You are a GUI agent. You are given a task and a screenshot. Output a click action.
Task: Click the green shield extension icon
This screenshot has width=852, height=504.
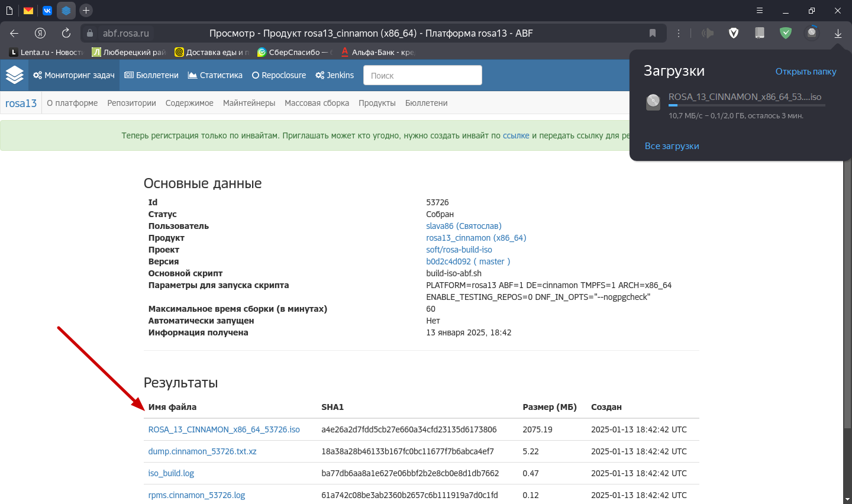pyautogui.click(x=786, y=33)
